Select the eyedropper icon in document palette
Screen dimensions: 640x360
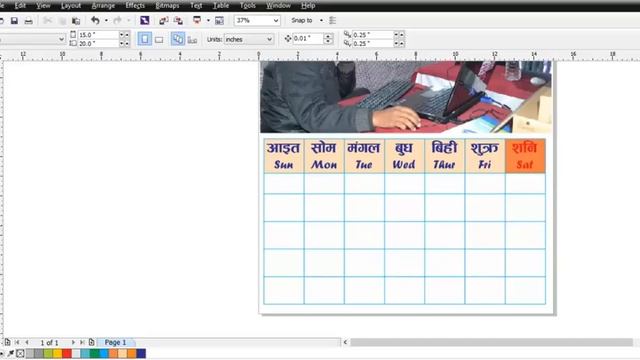tap(11, 353)
